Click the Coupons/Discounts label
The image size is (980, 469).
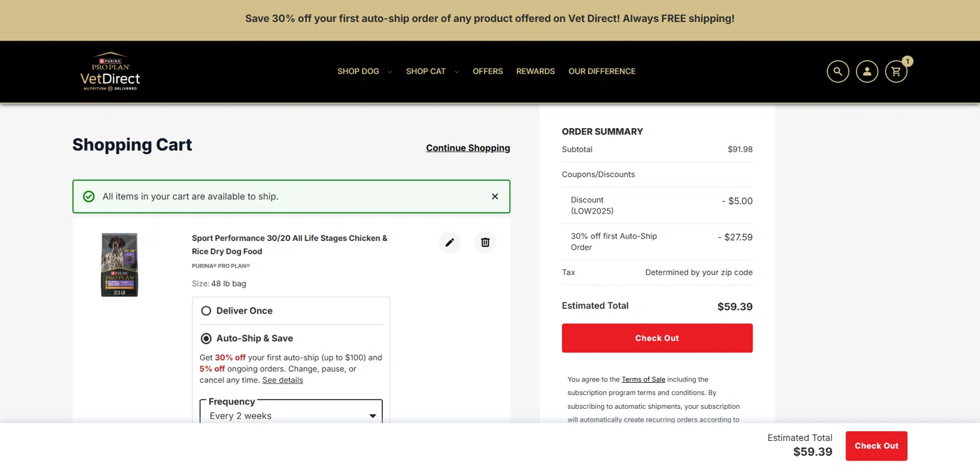pos(598,174)
